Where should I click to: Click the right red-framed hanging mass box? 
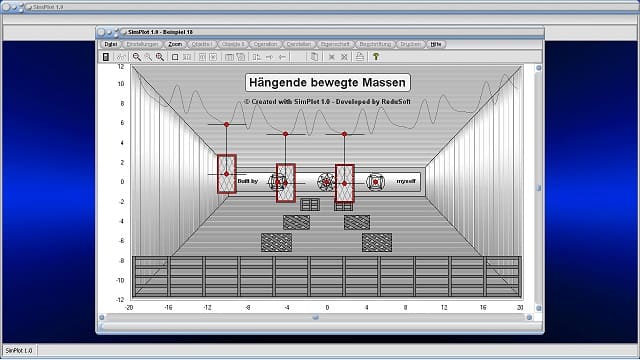344,183
